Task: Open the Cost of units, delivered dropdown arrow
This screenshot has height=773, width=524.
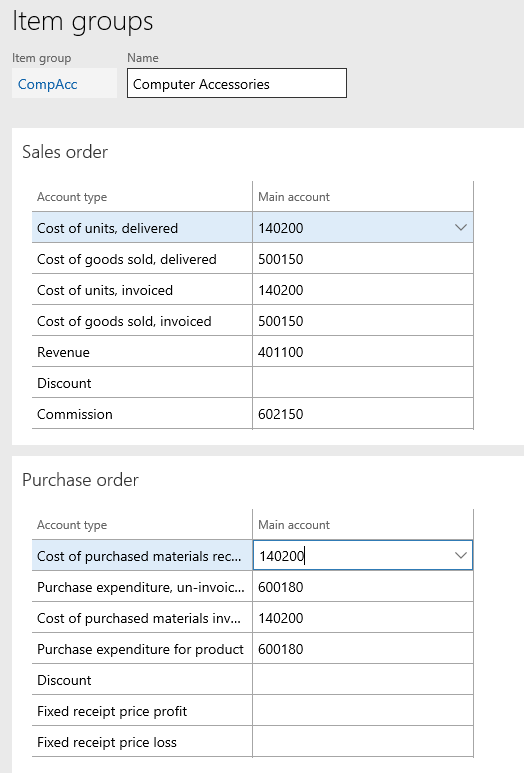Action: [x=460, y=227]
